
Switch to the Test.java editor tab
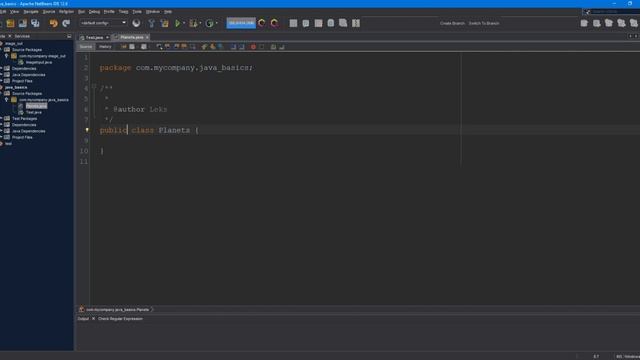coord(94,37)
